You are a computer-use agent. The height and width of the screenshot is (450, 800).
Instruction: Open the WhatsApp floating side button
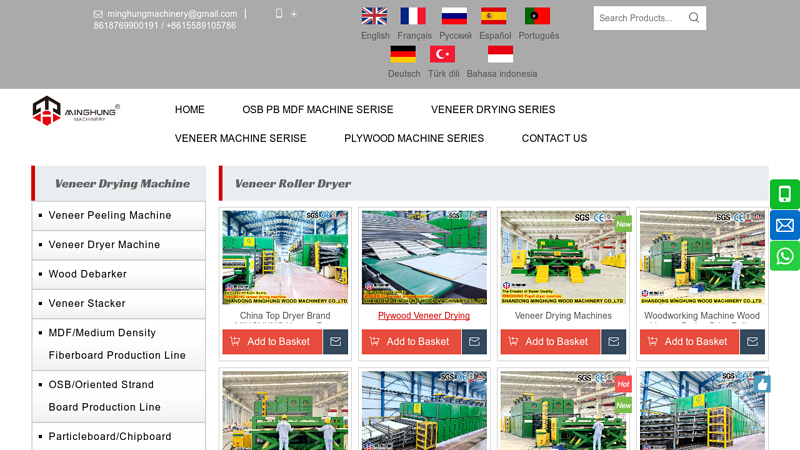(x=785, y=256)
